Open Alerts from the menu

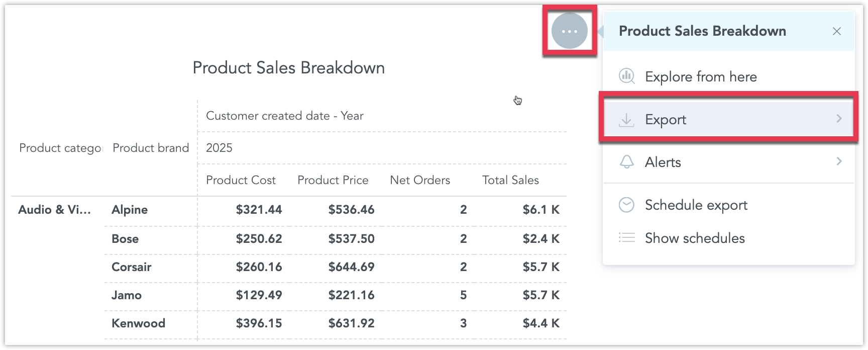click(x=663, y=162)
